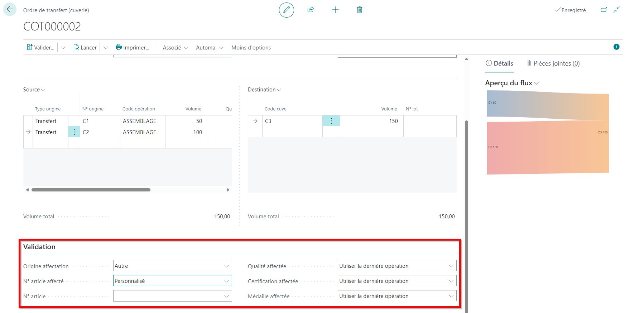Expand the Médaille affectée combo box
Viewport: 644px width, 313px height.
click(x=397, y=296)
